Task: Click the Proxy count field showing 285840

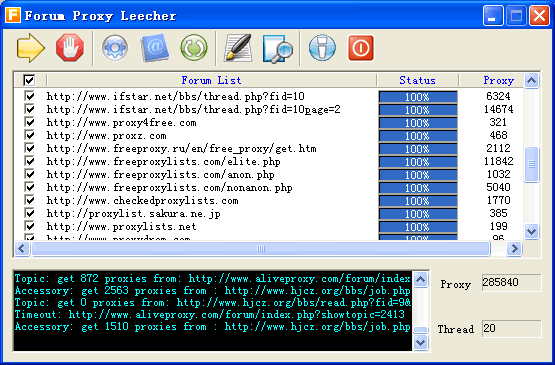Action: click(x=511, y=283)
